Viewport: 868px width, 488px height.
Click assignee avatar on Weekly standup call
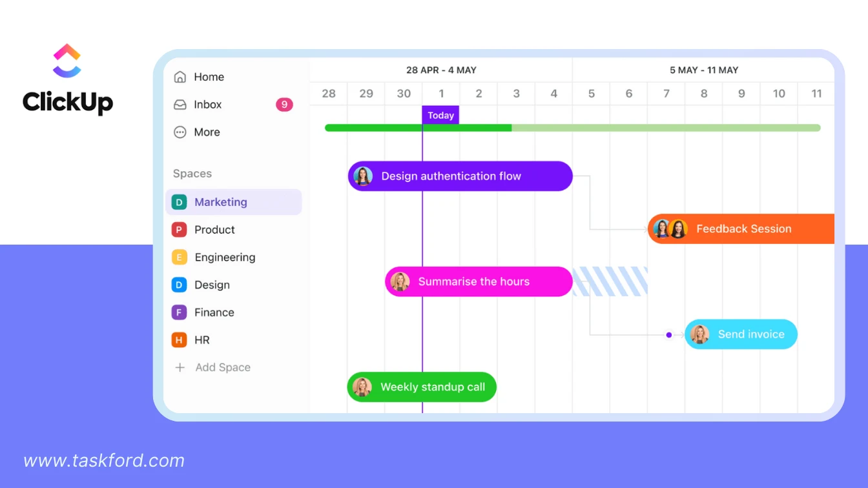coord(362,387)
